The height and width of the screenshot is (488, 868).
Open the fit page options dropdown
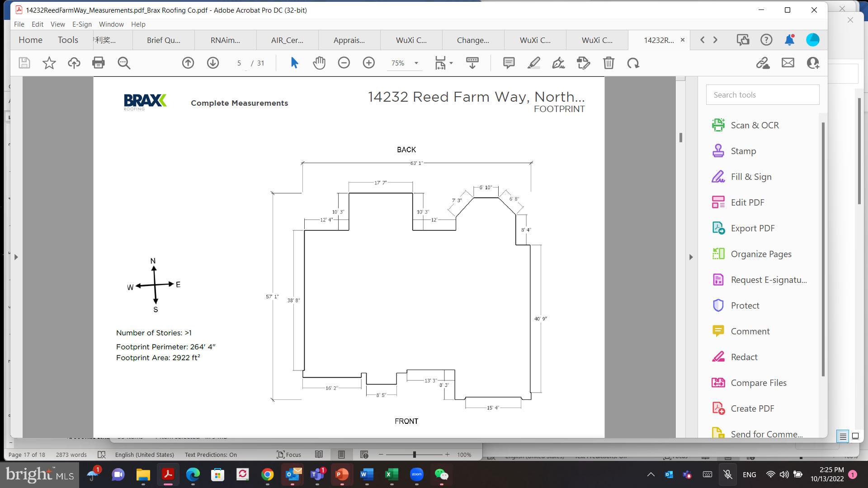tap(451, 63)
